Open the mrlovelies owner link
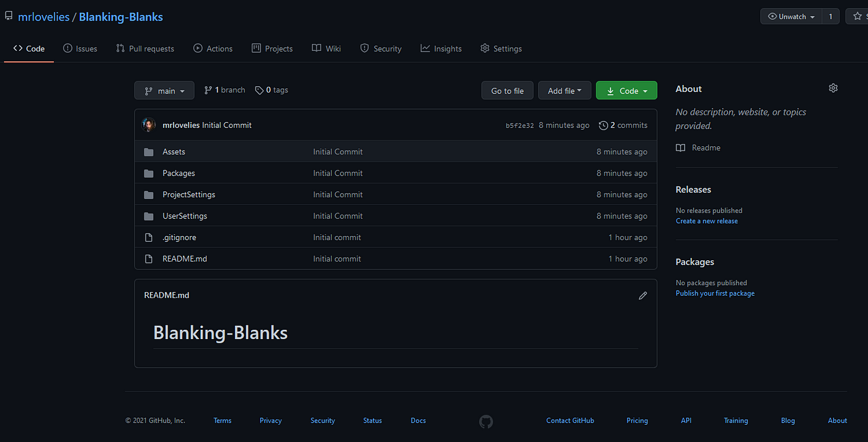The image size is (868, 442). [x=43, y=17]
